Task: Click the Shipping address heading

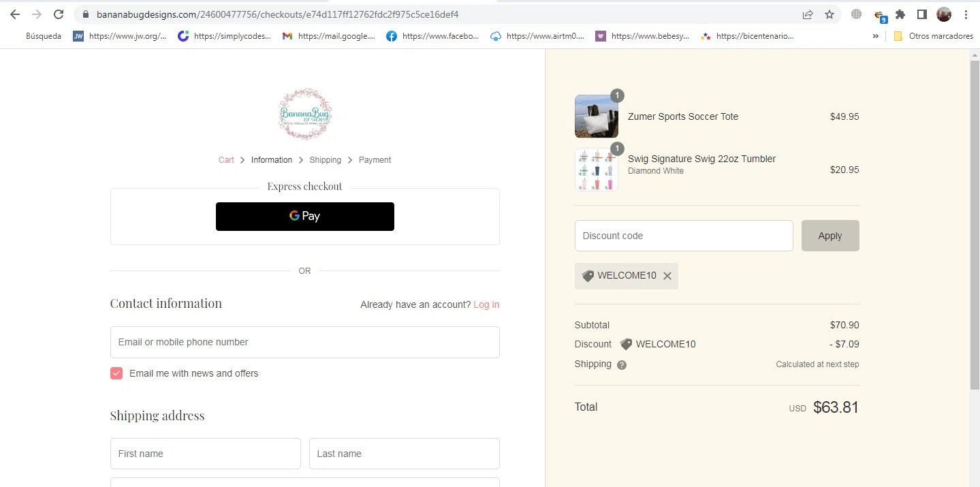Action: click(157, 415)
